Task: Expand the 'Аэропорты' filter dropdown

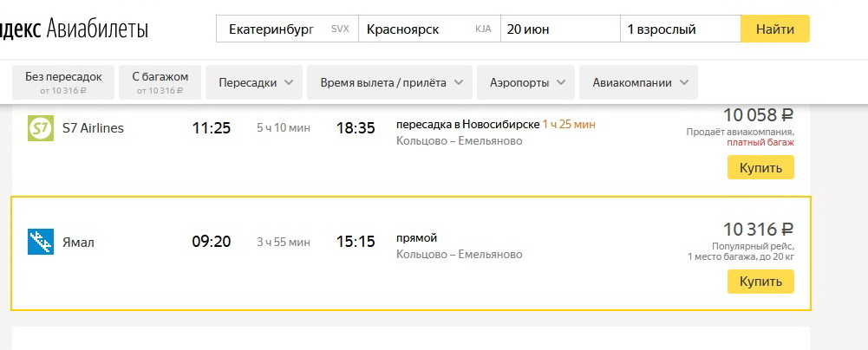Action: coord(525,82)
